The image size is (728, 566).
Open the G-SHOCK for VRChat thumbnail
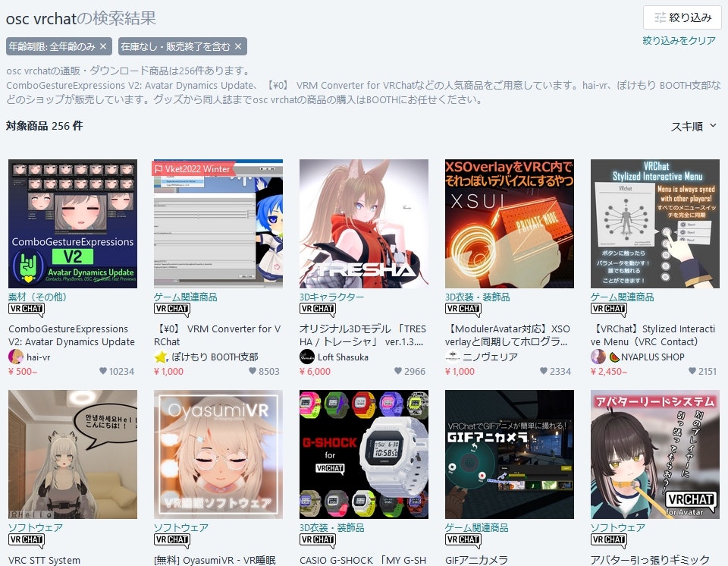click(364, 454)
